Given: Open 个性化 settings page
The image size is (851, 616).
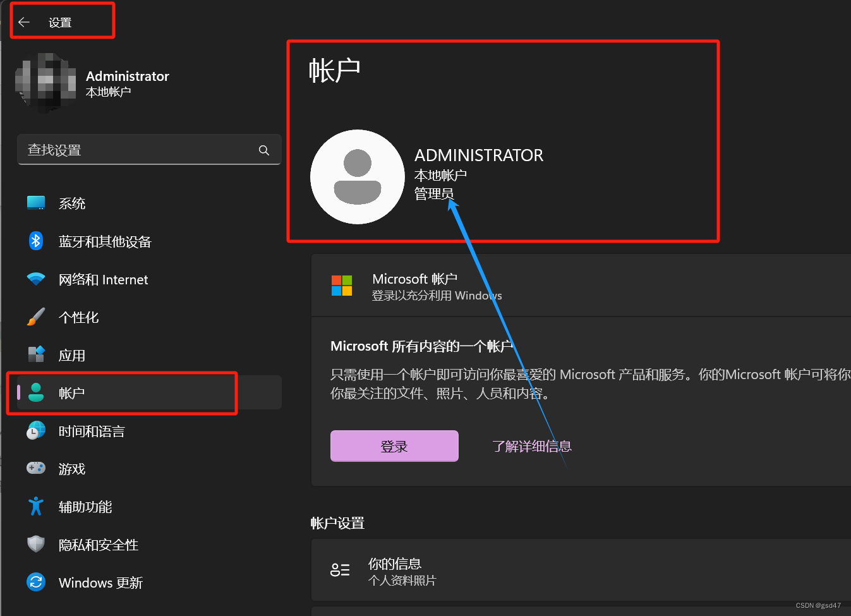Looking at the screenshot, I should pyautogui.click(x=149, y=317).
